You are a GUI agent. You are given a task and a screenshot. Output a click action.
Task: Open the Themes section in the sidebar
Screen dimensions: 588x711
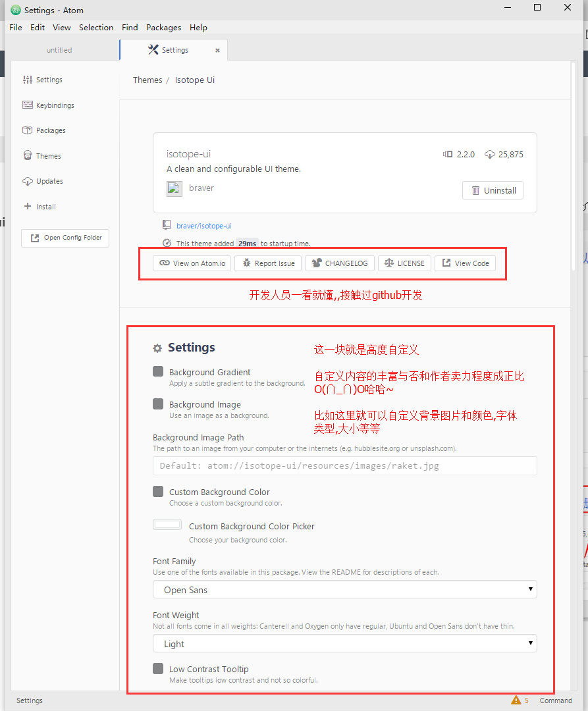point(46,155)
